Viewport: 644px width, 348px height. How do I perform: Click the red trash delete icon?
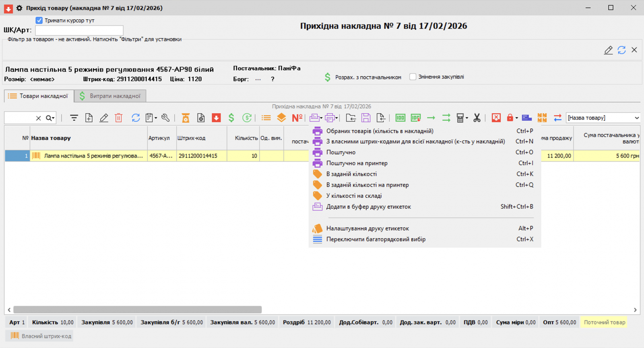coord(118,118)
